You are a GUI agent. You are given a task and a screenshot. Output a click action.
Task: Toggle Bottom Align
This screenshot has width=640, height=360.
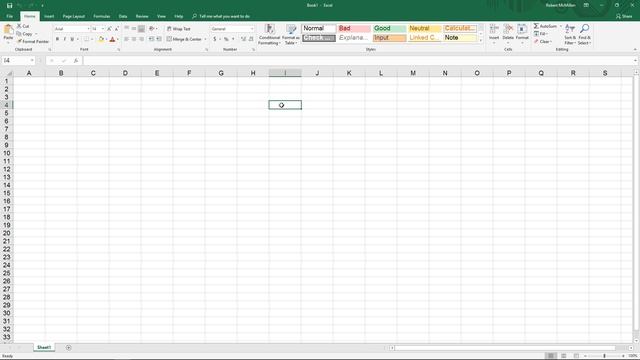[141, 29]
